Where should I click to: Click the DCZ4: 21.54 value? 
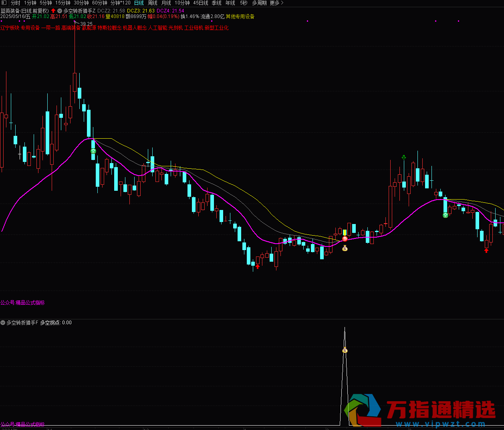click(x=170, y=11)
